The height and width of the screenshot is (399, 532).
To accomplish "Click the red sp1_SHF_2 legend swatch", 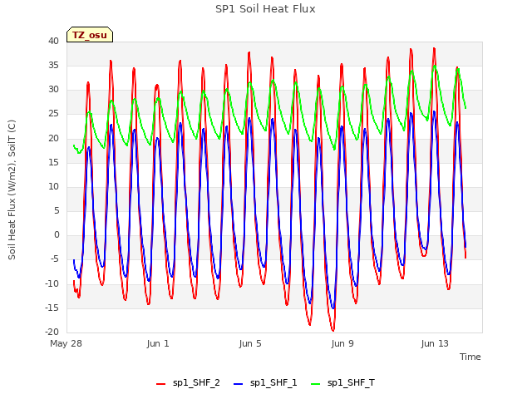I will (160, 384).
